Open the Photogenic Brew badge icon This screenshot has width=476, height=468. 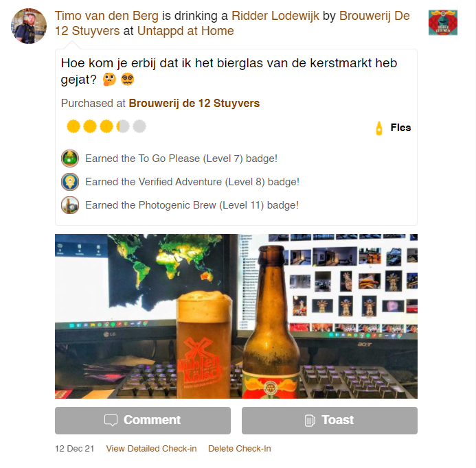70,205
